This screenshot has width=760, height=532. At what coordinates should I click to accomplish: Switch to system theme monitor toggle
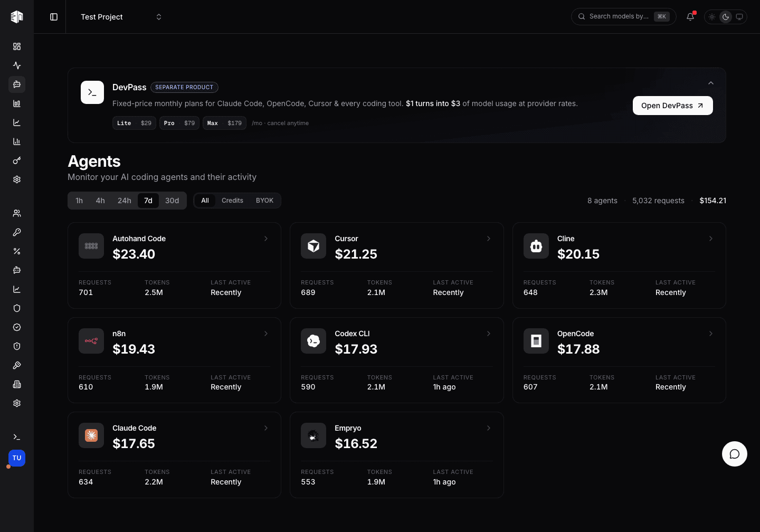tap(739, 17)
